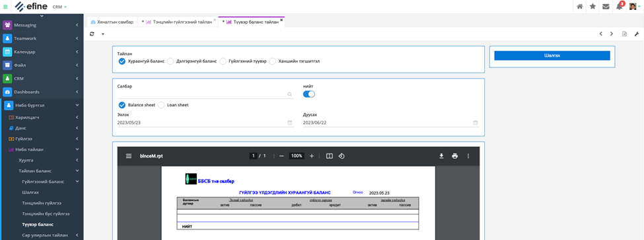This screenshot has height=240, width=644.
Task: Click fit to page icon
Action: (329, 156)
